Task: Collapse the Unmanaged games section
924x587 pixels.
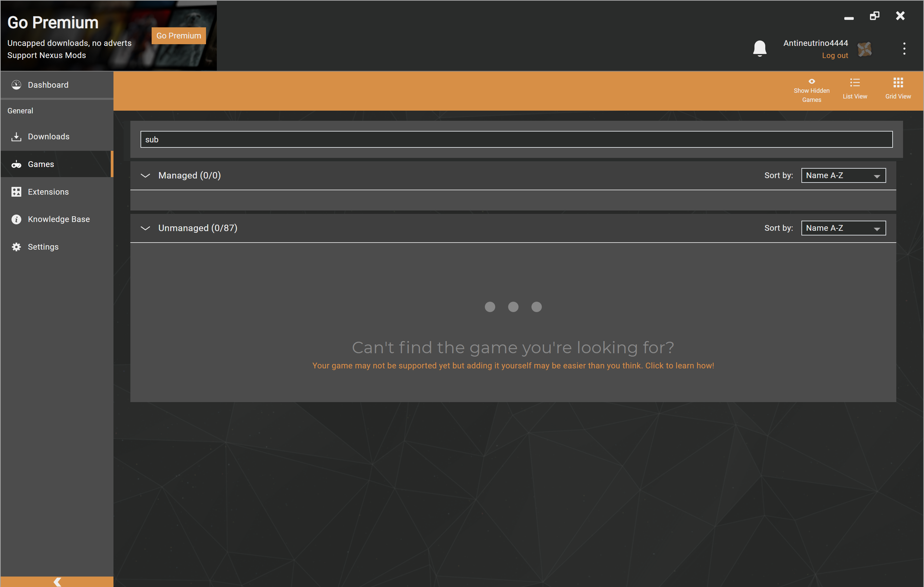Action: tap(145, 228)
